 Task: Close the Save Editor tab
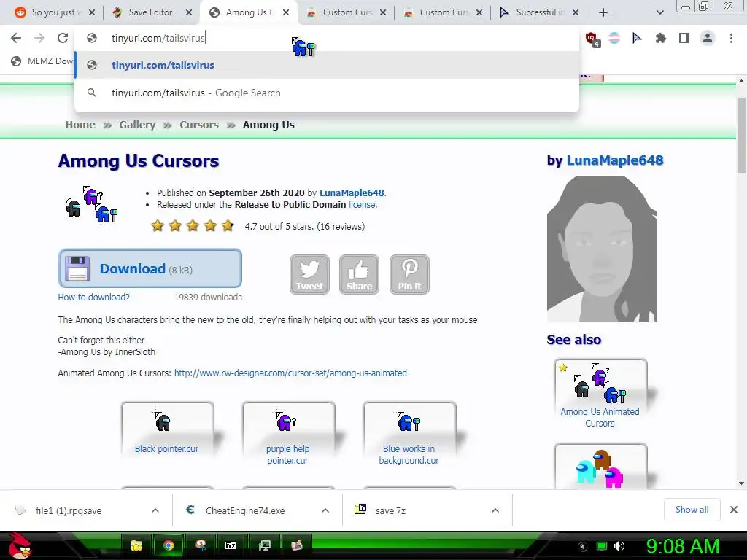tap(189, 12)
